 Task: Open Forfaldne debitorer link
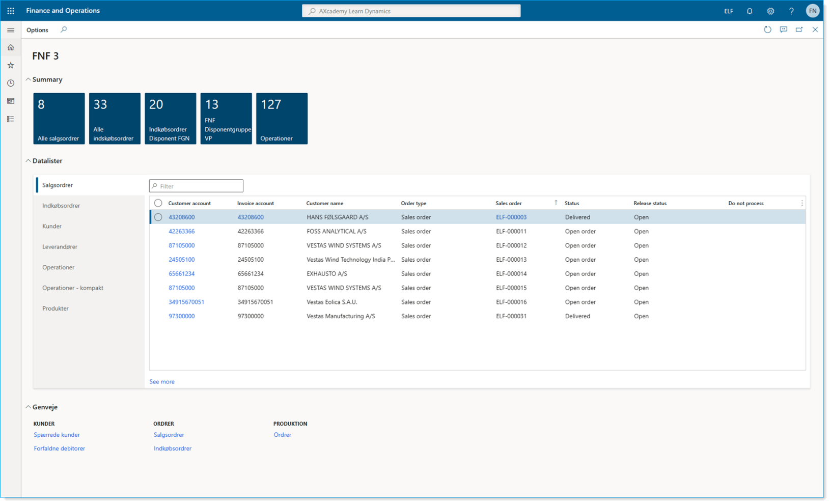(x=59, y=449)
